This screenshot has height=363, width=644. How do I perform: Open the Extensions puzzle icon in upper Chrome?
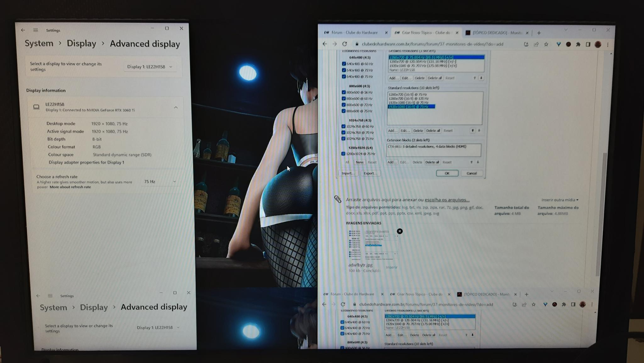point(578,44)
